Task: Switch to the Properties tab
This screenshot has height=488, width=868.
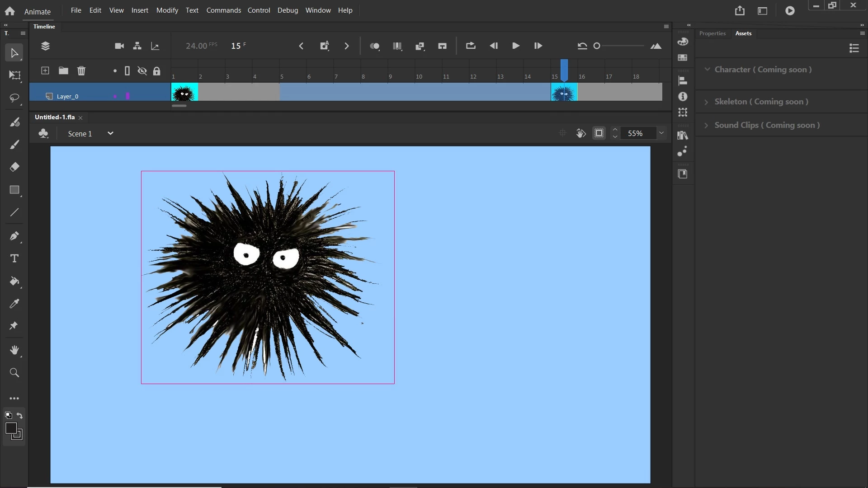Action: tap(712, 33)
